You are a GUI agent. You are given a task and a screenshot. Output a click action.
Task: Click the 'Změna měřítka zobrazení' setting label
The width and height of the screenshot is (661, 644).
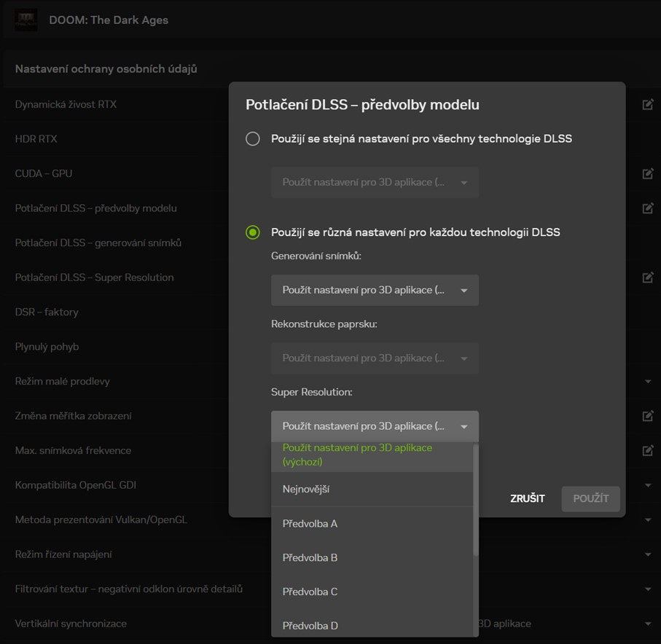(x=74, y=416)
